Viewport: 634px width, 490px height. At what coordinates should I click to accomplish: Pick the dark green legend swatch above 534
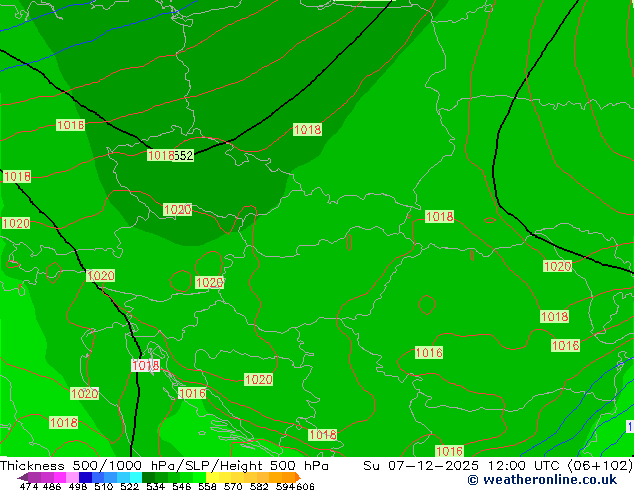coord(148,477)
